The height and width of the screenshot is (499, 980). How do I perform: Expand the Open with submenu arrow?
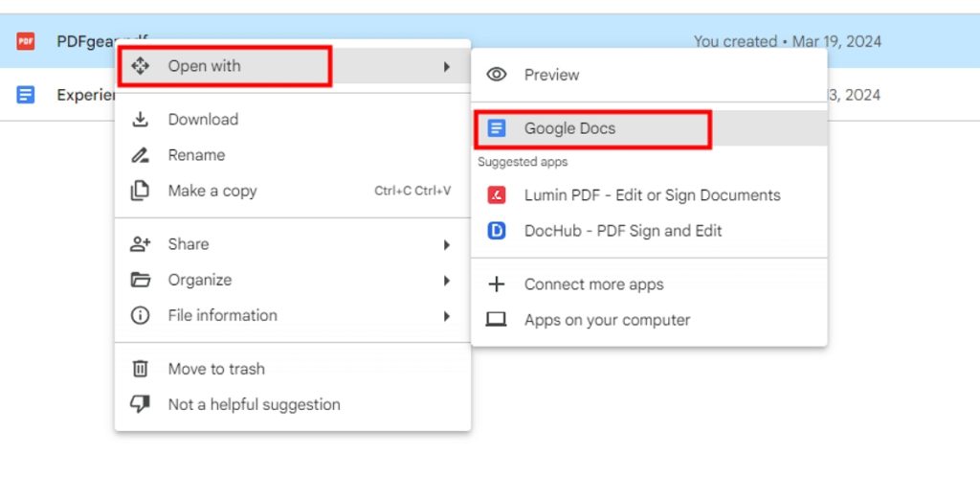tap(447, 66)
